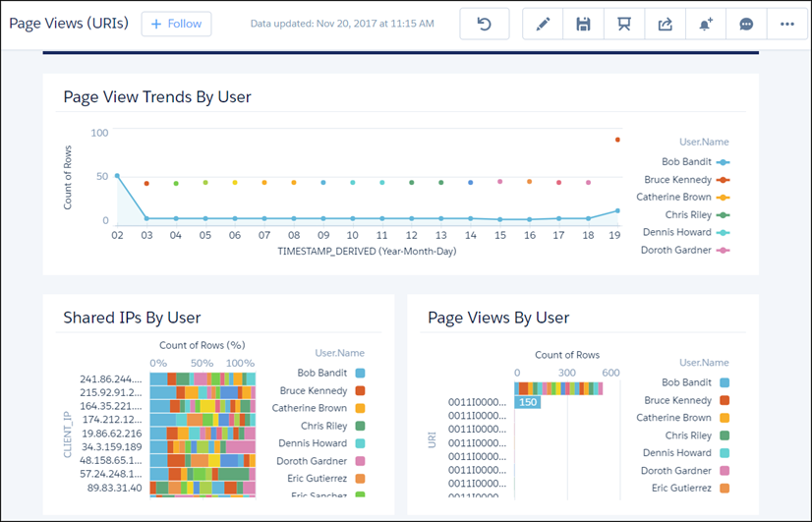Click Bob Bandit swatch in Page Views By User legend
Image resolution: width=812 pixels, height=522 pixels.
725,382
